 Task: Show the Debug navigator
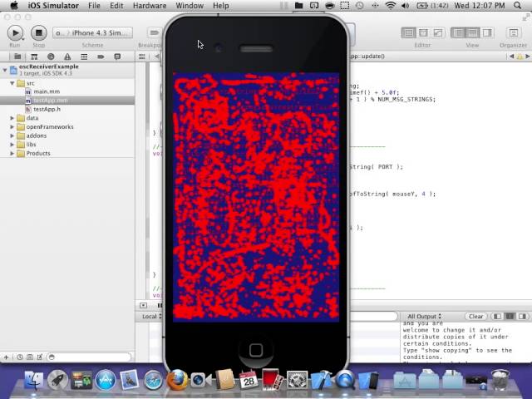click(84, 57)
